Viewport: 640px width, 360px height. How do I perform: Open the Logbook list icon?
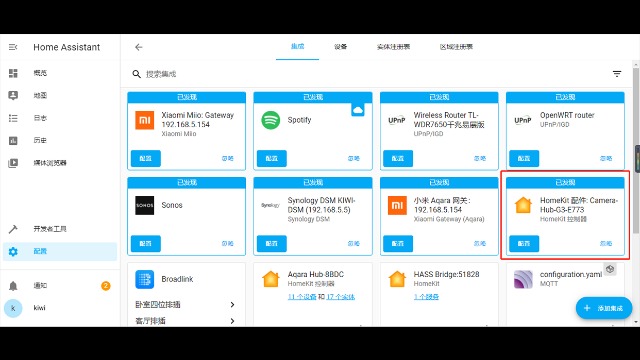[x=13, y=118]
